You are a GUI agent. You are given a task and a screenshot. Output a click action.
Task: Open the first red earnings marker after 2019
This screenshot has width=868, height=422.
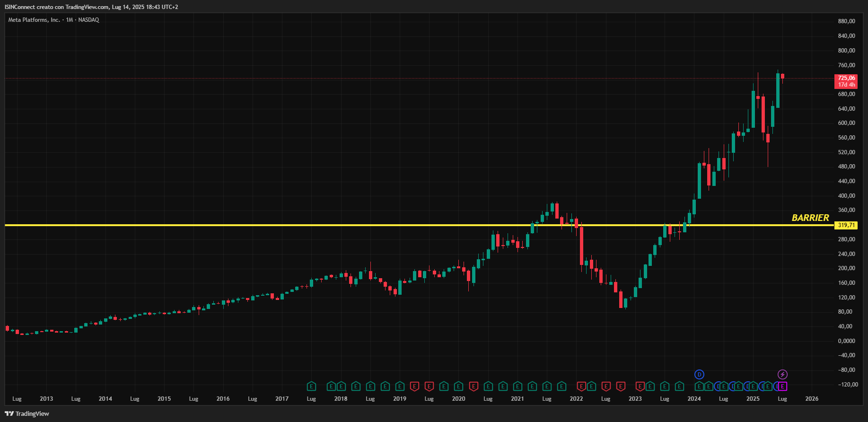tap(414, 387)
